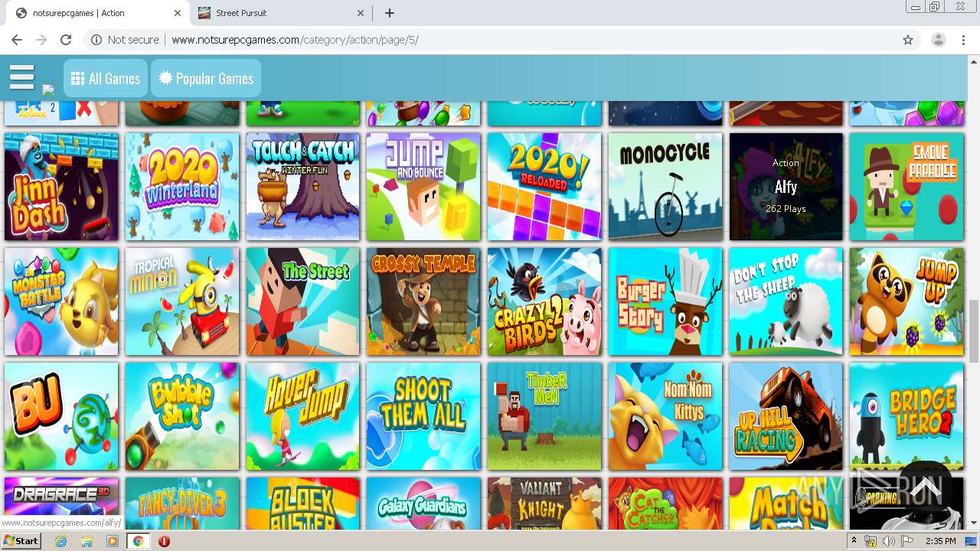The width and height of the screenshot is (980, 551).
Task: Open the BU game tile
Action: (61, 416)
